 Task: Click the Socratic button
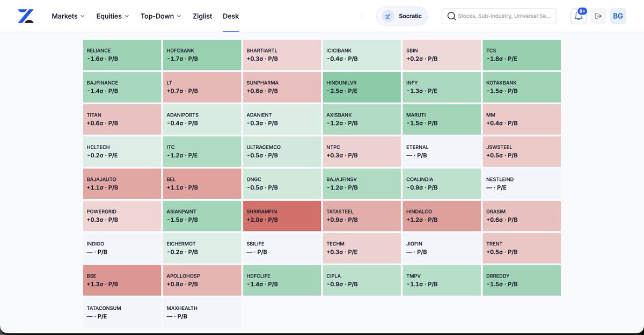402,16
